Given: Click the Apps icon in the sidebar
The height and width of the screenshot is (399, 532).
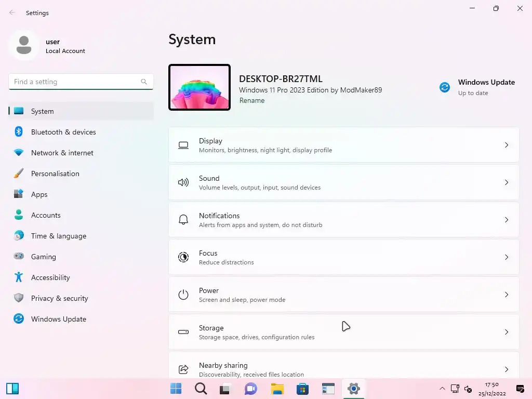Looking at the screenshot, I should click(19, 194).
